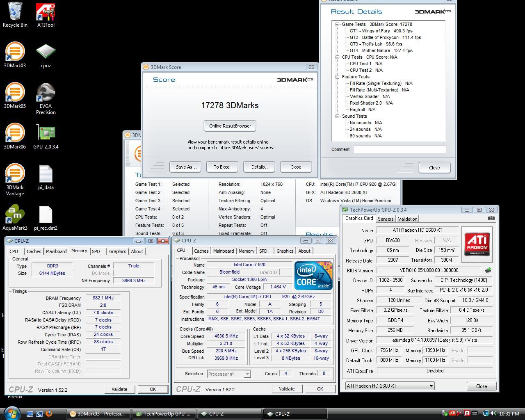Switch to Sensors tab in GPU-Z
This screenshot has width=525, height=420.
tap(386, 219)
